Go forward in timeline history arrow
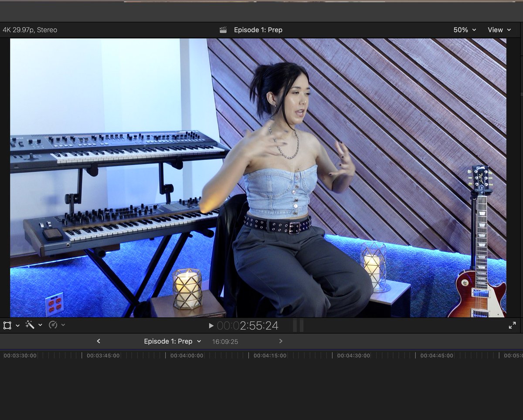This screenshot has width=523, height=420. 281,341
